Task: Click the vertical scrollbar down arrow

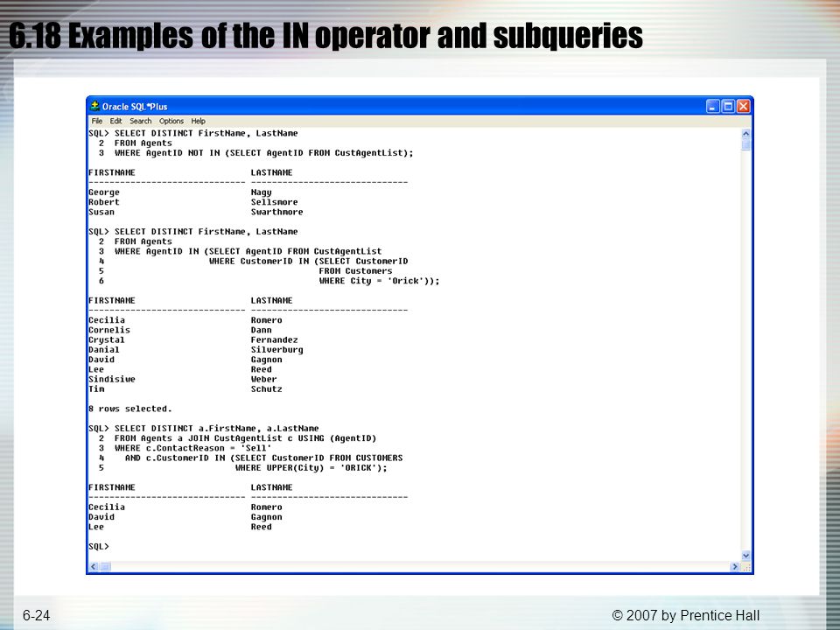Action: 745,556
